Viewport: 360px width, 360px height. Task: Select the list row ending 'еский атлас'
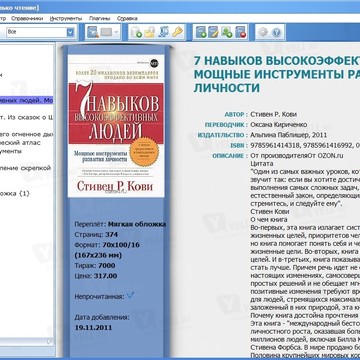[x=21, y=143]
